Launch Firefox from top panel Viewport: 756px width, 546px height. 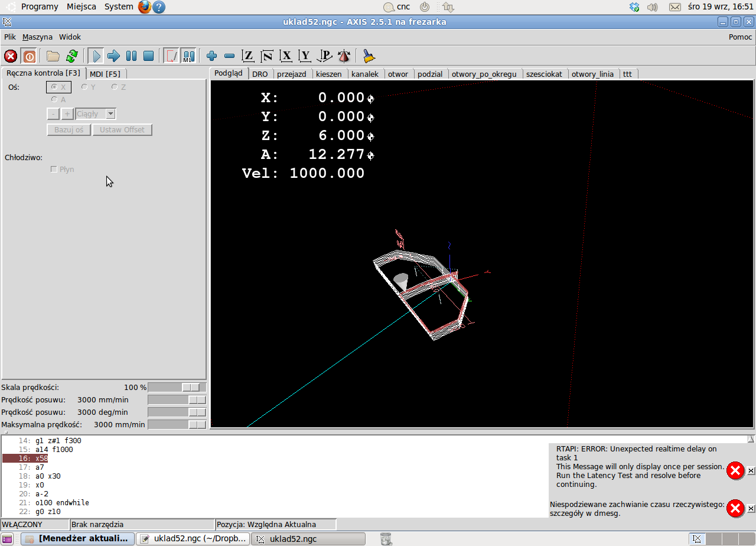click(145, 6)
